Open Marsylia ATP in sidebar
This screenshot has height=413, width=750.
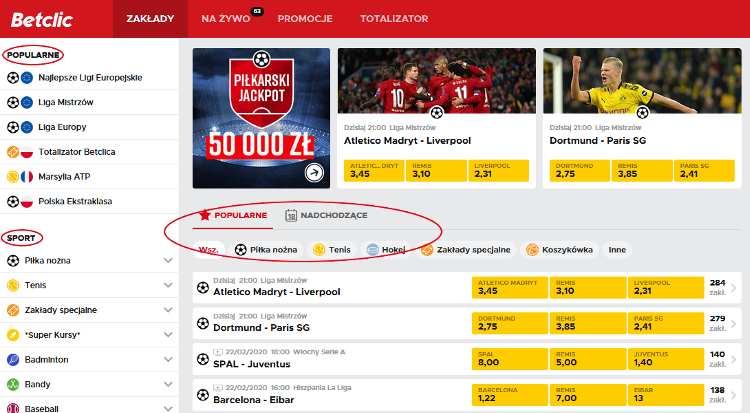pos(64,177)
